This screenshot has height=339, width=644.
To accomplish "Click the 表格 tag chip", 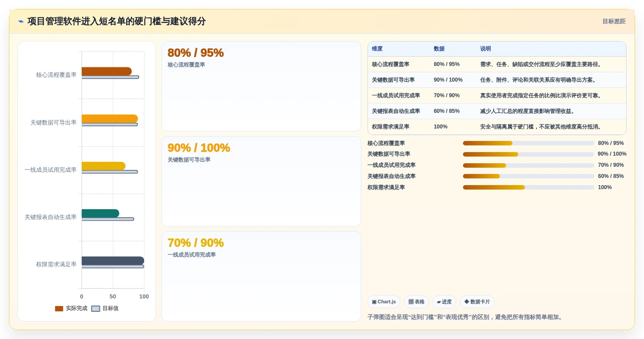I will [x=417, y=302].
